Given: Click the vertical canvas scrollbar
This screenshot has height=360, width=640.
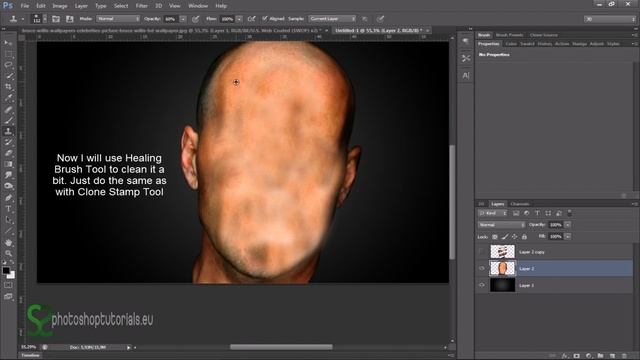Looking at the screenshot, I should pos(452,202).
